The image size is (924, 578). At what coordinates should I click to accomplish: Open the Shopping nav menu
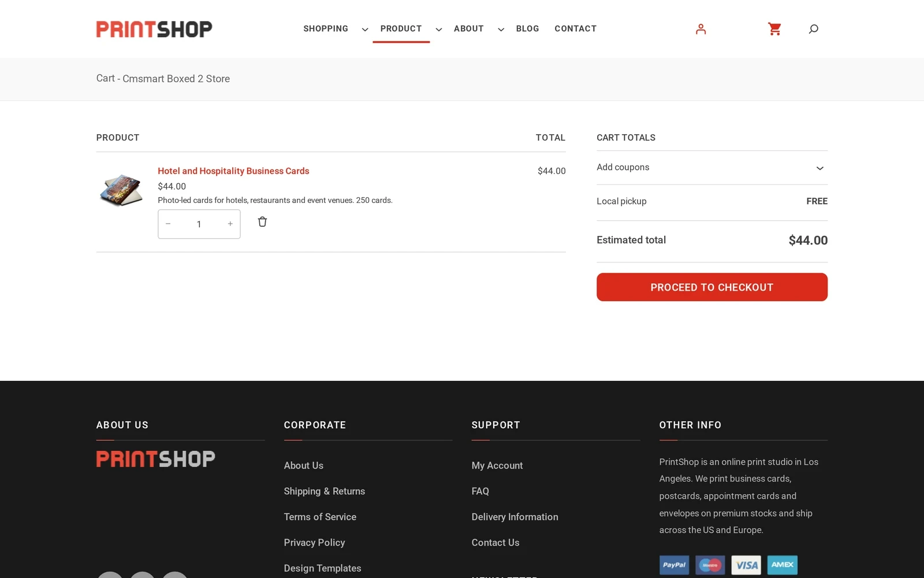326,29
